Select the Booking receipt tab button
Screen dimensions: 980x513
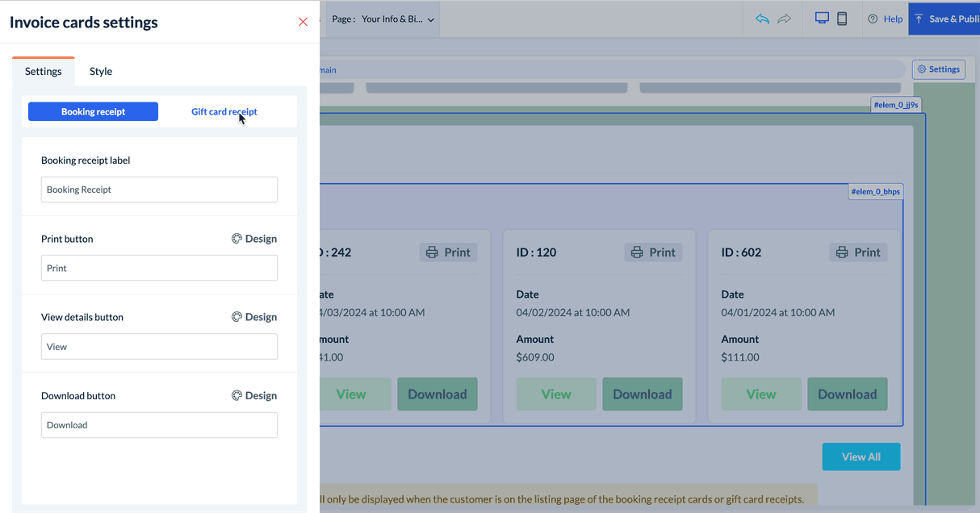point(93,111)
